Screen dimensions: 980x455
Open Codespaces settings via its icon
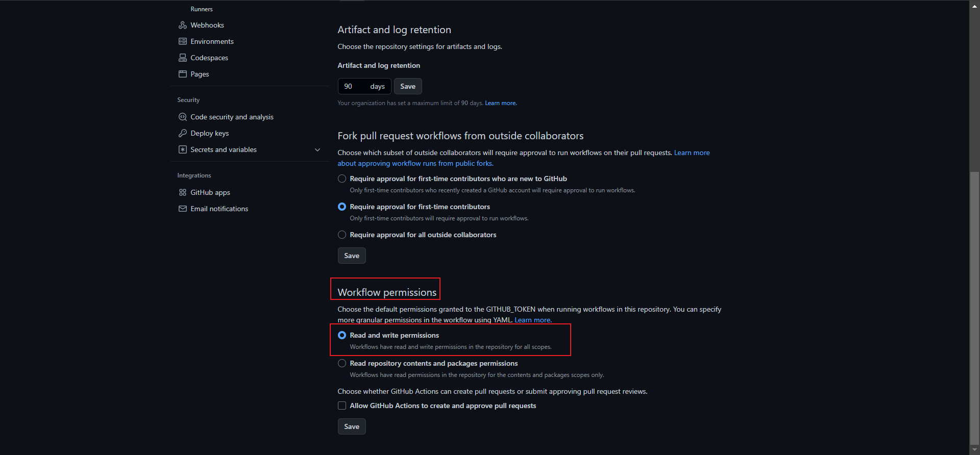[x=183, y=58]
